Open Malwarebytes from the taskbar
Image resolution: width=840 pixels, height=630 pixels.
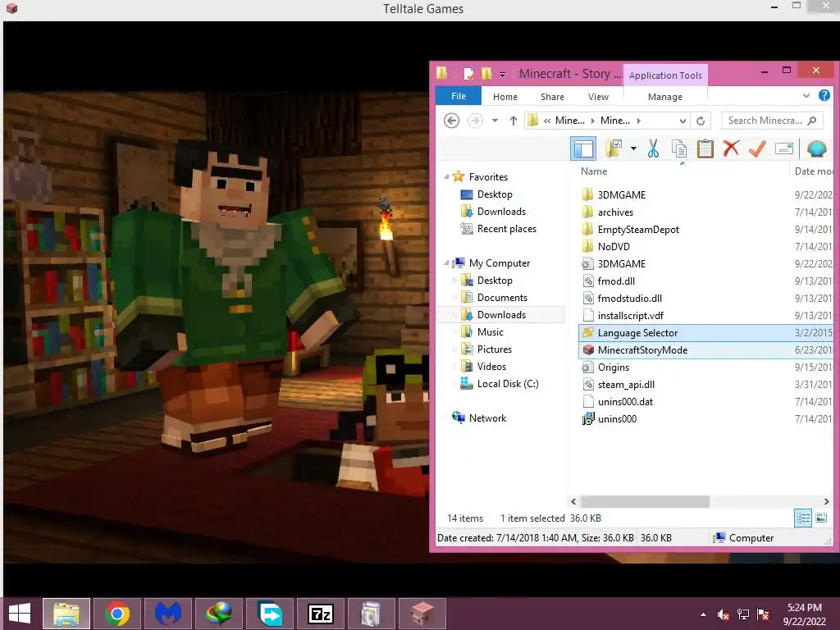pos(167,614)
